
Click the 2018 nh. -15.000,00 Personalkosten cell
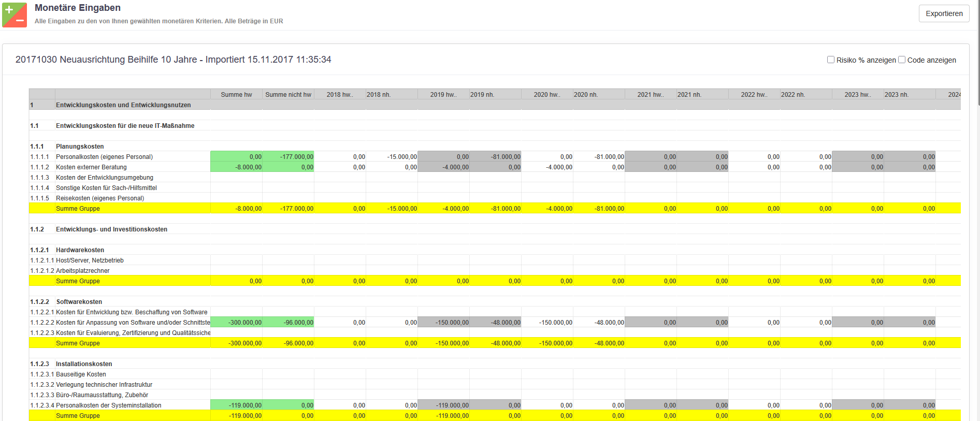click(x=392, y=157)
